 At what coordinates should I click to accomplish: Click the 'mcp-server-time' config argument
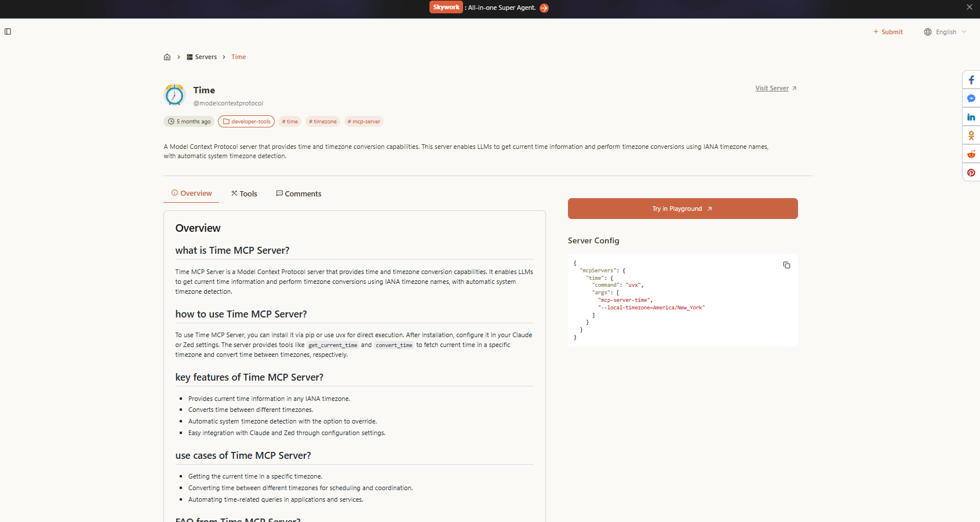[625, 300]
